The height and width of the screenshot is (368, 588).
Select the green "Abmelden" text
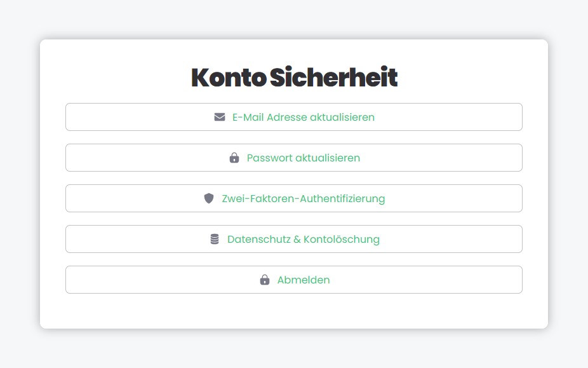tap(304, 280)
